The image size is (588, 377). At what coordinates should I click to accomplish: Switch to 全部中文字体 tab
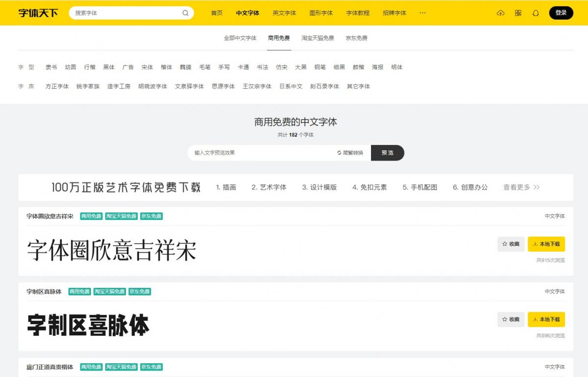(x=240, y=38)
